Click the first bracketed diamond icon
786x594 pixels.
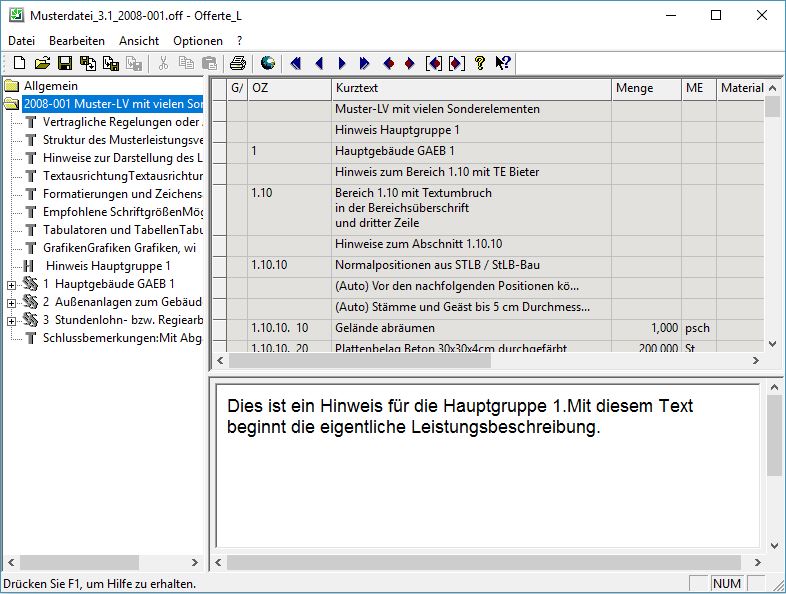click(x=434, y=63)
